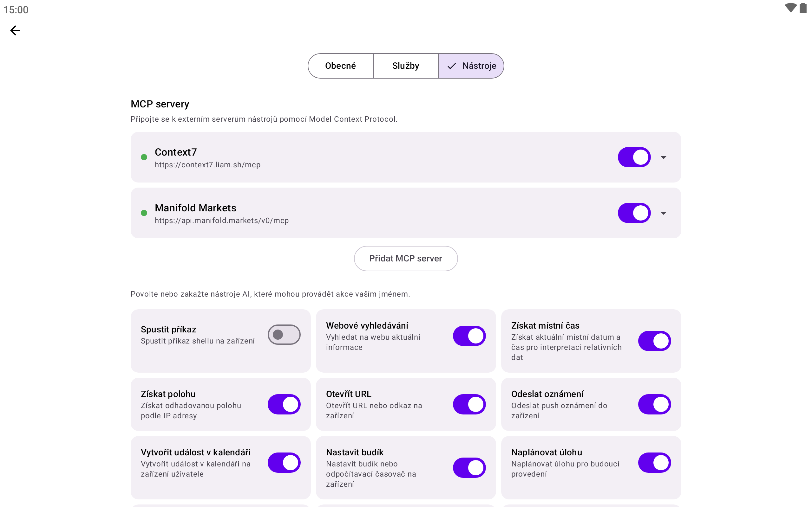Click the back arrow icon
Viewport: 812px width, 507px height.
pyautogui.click(x=16, y=30)
